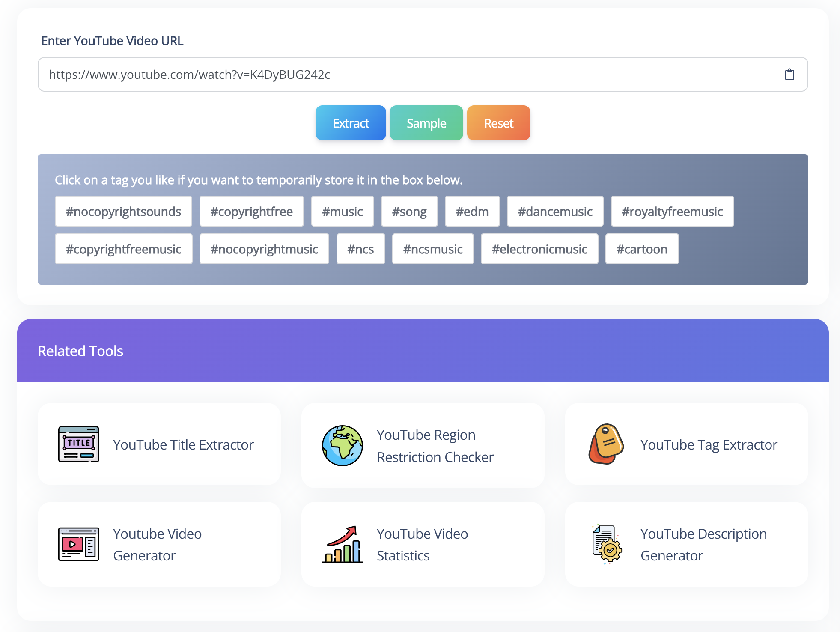The width and height of the screenshot is (840, 632).
Task: Select the #royaltyfreemusic tag
Action: [672, 211]
